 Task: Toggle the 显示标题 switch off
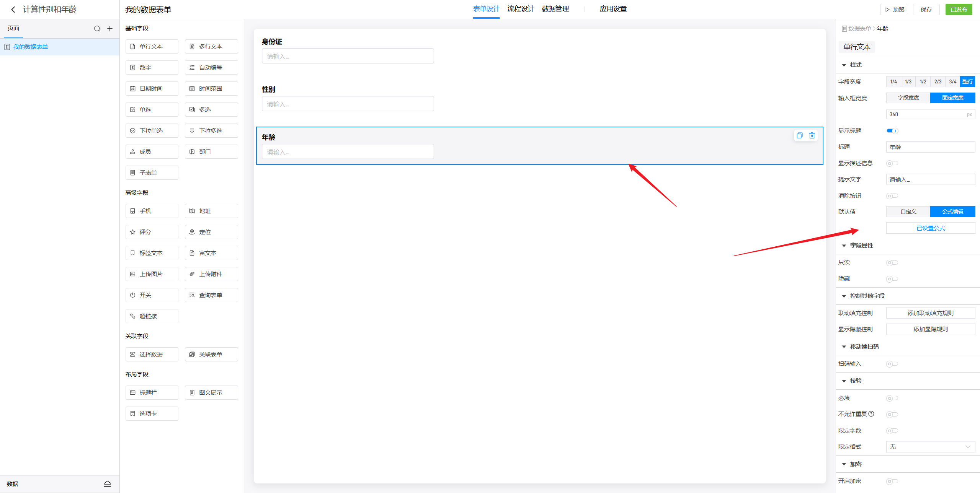pos(892,131)
